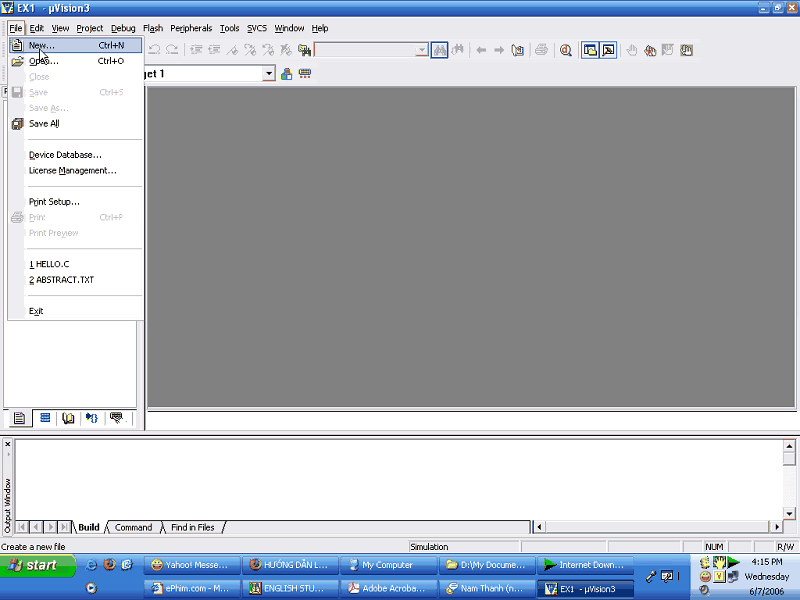This screenshot has width=800, height=600.
Task: Toggle the Project Window toolbar button
Action: [x=589, y=50]
